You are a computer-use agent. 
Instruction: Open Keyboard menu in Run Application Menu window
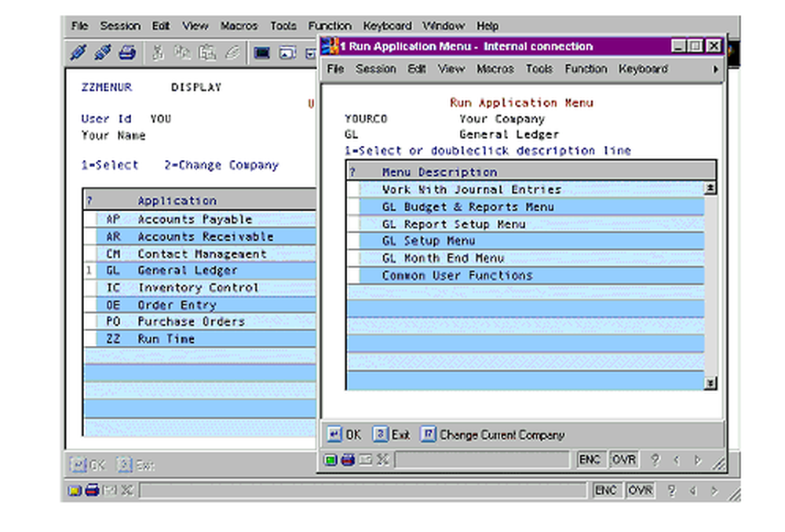click(643, 69)
